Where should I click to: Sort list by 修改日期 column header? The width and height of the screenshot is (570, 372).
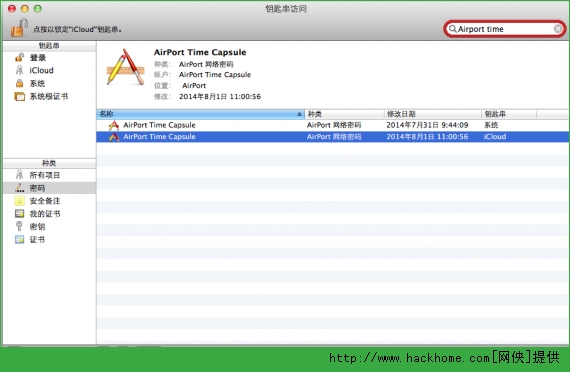click(x=433, y=114)
